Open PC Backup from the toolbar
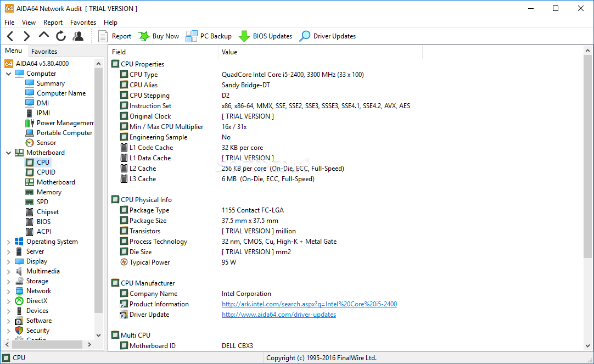Image resolution: width=594 pixels, height=364 pixels. (209, 36)
